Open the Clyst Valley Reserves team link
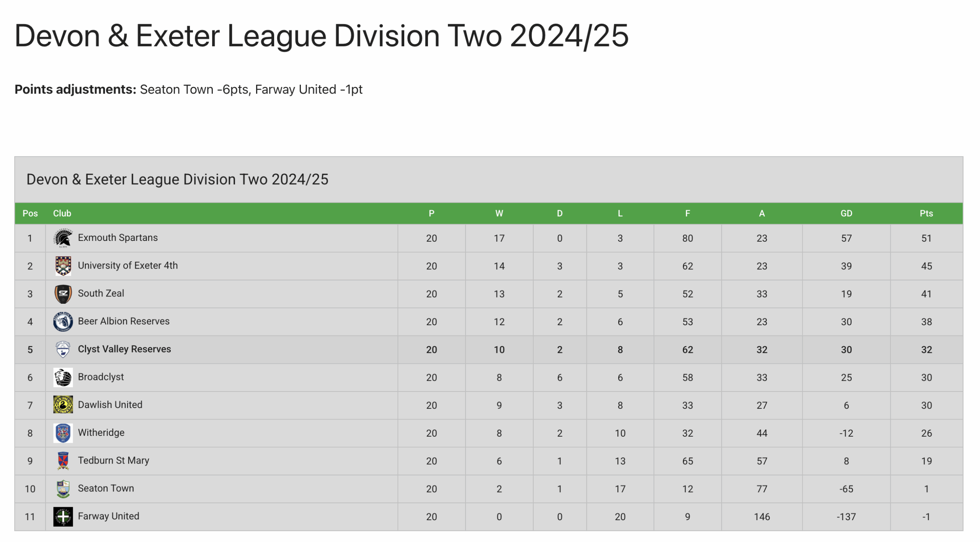Image resolution: width=980 pixels, height=542 pixels. tap(124, 349)
